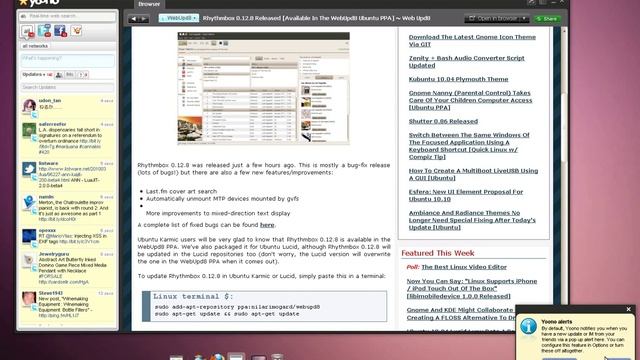Open the WebUpd8 site dropdown
The width and height of the screenshot is (640, 360).
[179, 18]
